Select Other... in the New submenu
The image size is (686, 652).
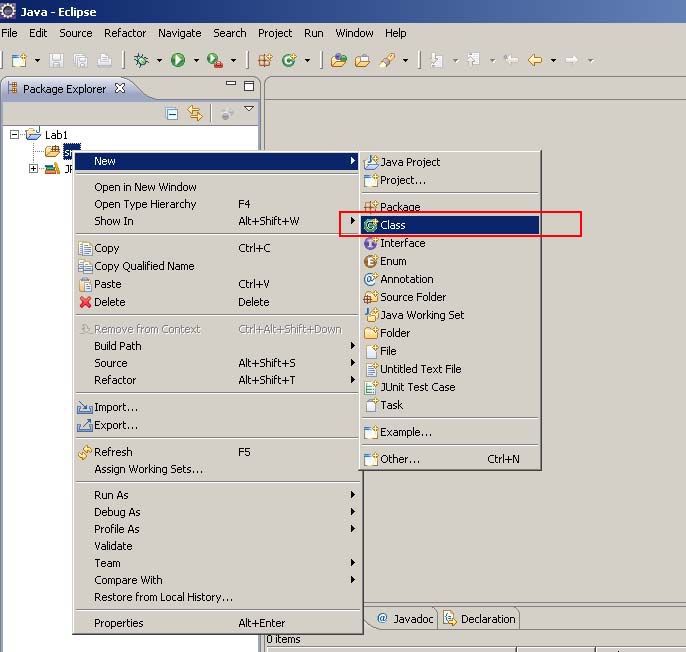coord(450,459)
